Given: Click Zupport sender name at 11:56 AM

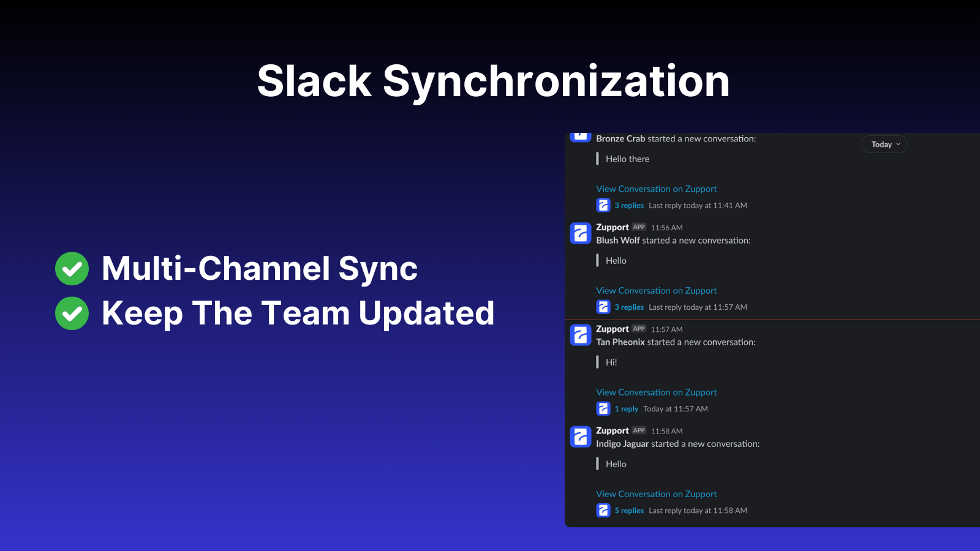Looking at the screenshot, I should point(612,227).
